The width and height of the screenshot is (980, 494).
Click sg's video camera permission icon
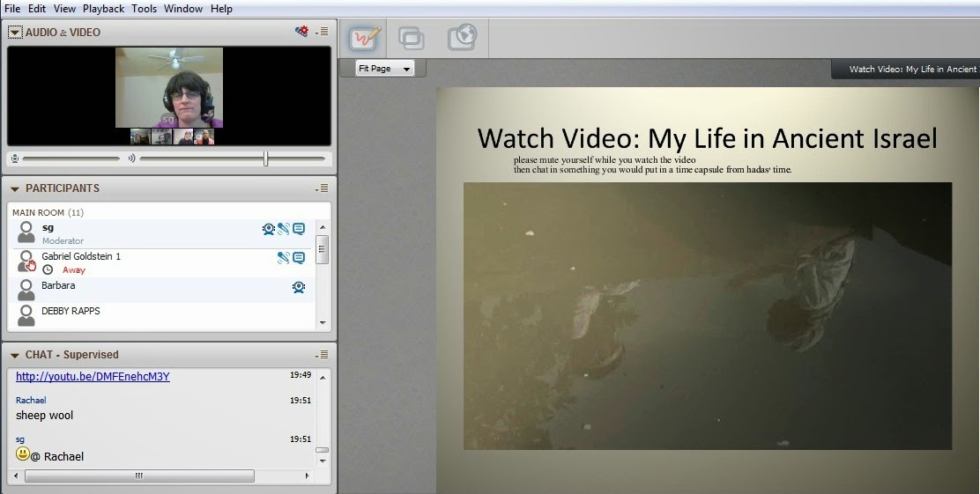point(269,229)
